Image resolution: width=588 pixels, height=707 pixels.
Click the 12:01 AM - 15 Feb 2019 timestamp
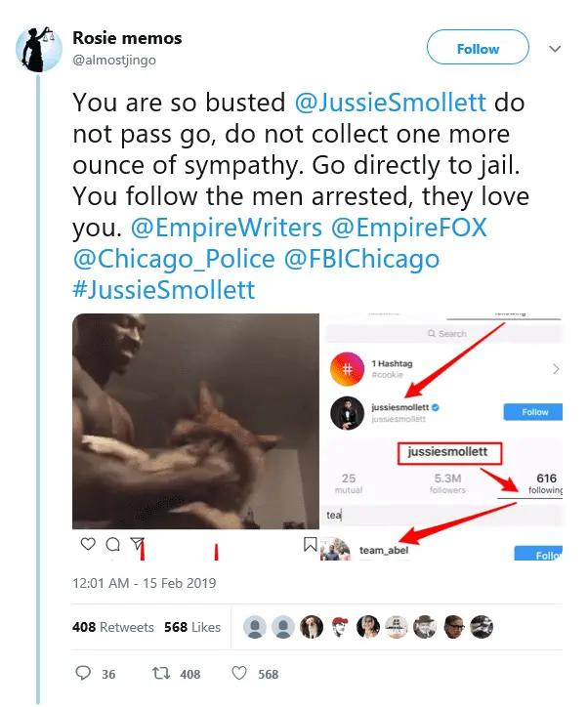[x=145, y=583]
